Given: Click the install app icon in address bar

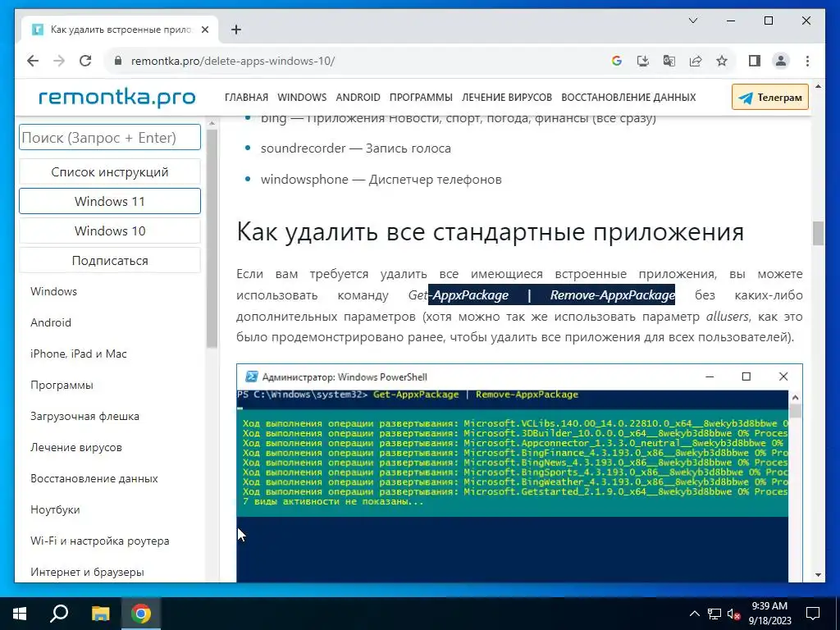Looking at the screenshot, I should (643, 61).
